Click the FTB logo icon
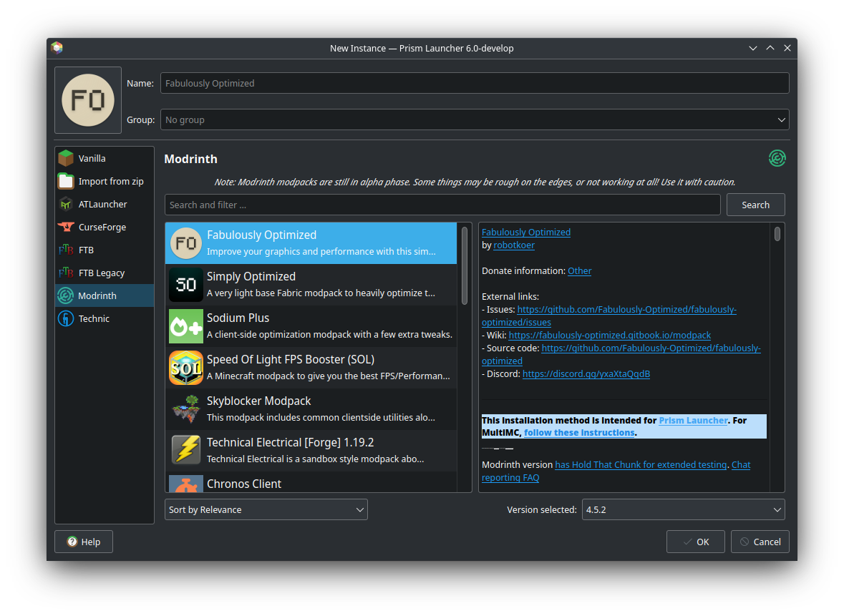Viewport: 844px width, 616px height. click(x=66, y=250)
